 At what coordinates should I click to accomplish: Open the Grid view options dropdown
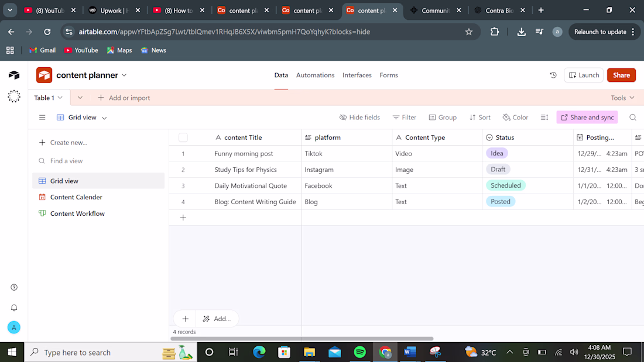point(104,118)
